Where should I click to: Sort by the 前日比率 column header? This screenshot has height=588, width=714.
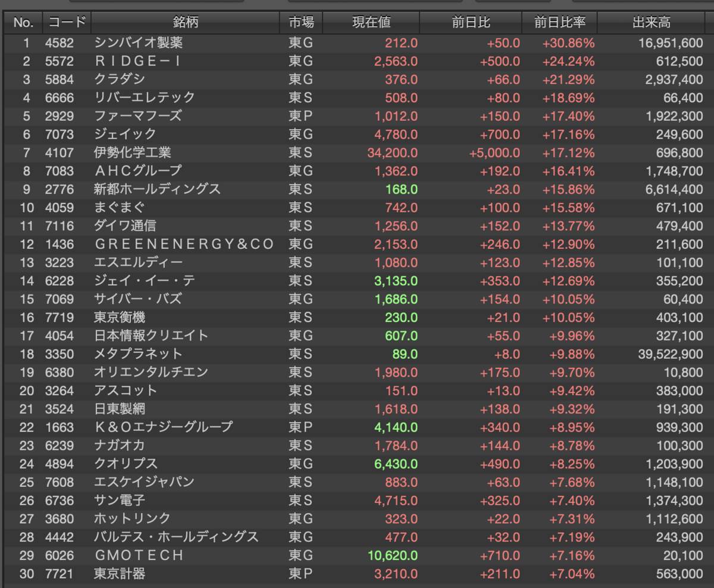point(560,23)
